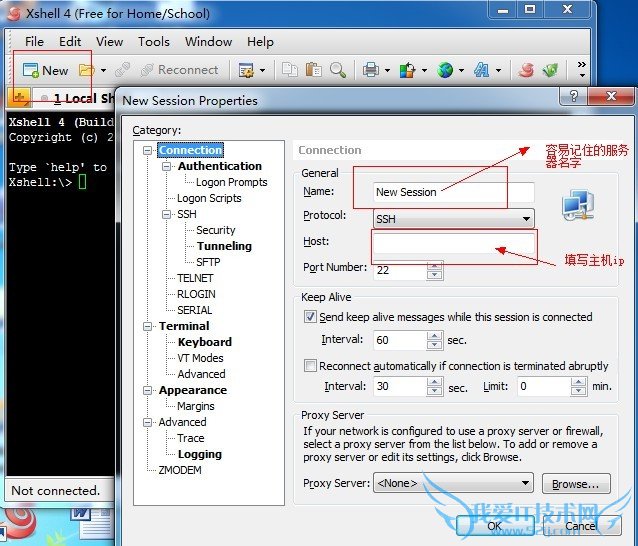Viewport: 638px width, 546px height.
Task: Click the color scheme toolbar icon
Action: click(x=407, y=70)
